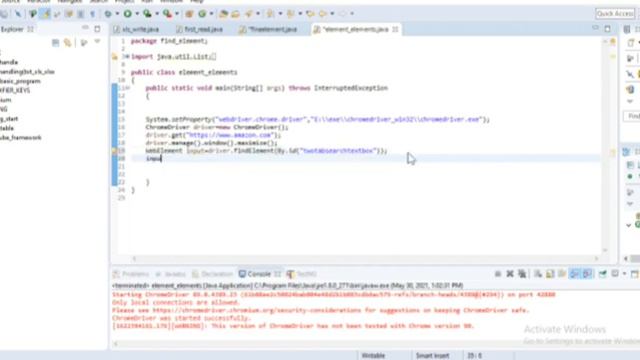Open the Explorer view menu triangle

[97, 42]
